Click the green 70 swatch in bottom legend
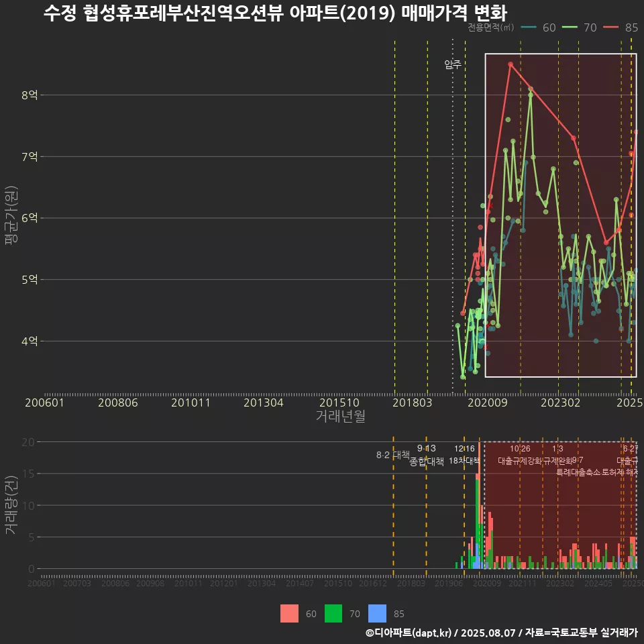 coord(333,614)
